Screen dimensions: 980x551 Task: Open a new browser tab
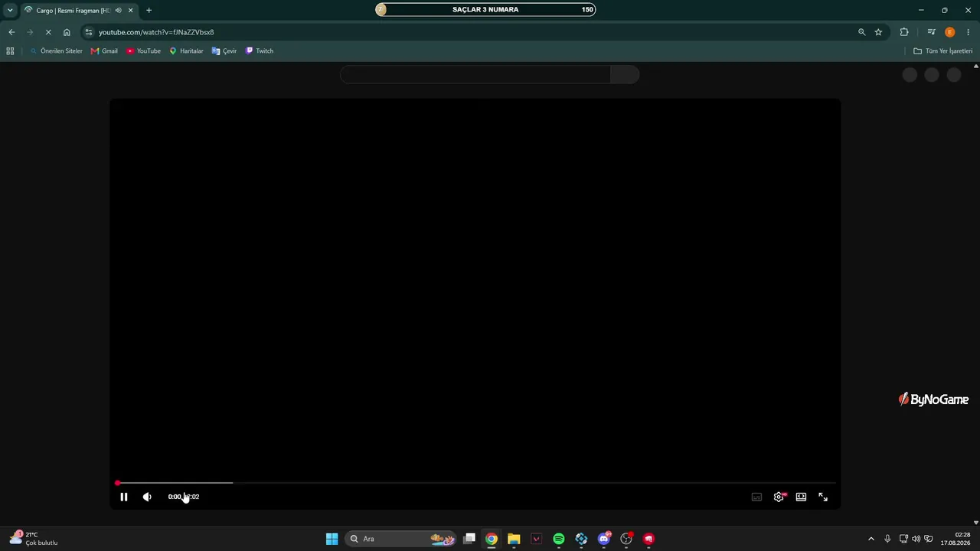coord(149,10)
